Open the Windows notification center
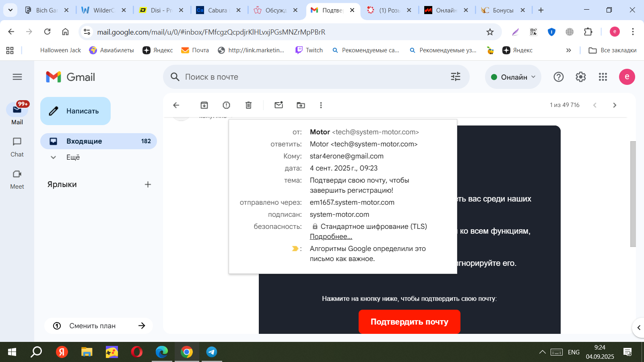This screenshot has height=362, width=644. (x=627, y=352)
